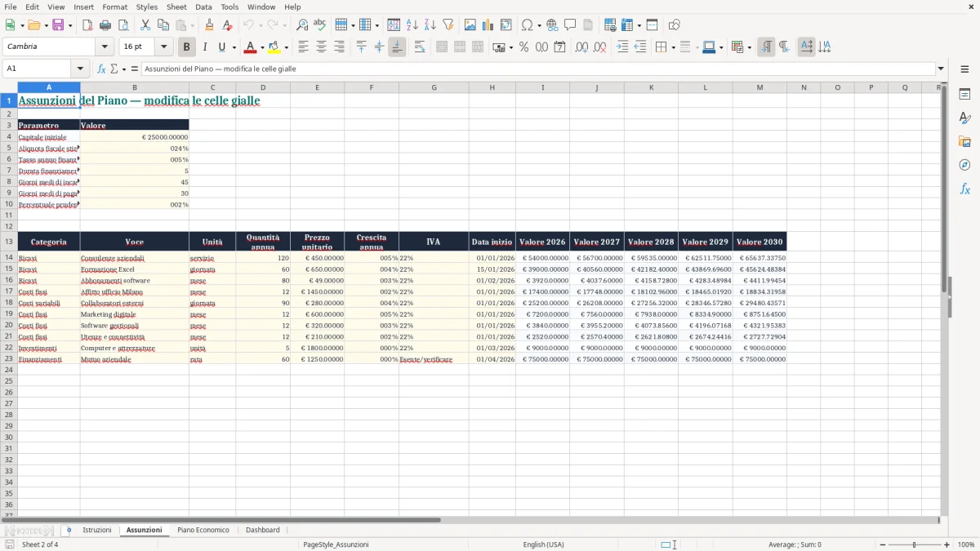980x551 pixels.
Task: Insert comment speech bubble icon
Action: pos(570,25)
